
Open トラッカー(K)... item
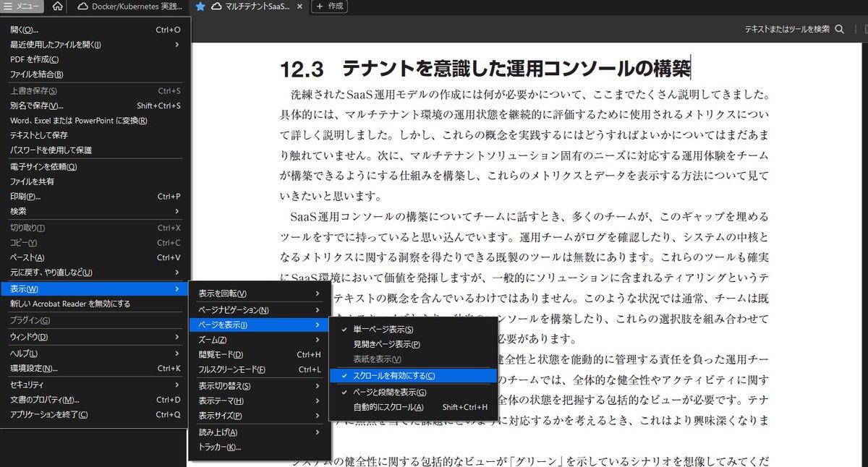tap(260, 447)
